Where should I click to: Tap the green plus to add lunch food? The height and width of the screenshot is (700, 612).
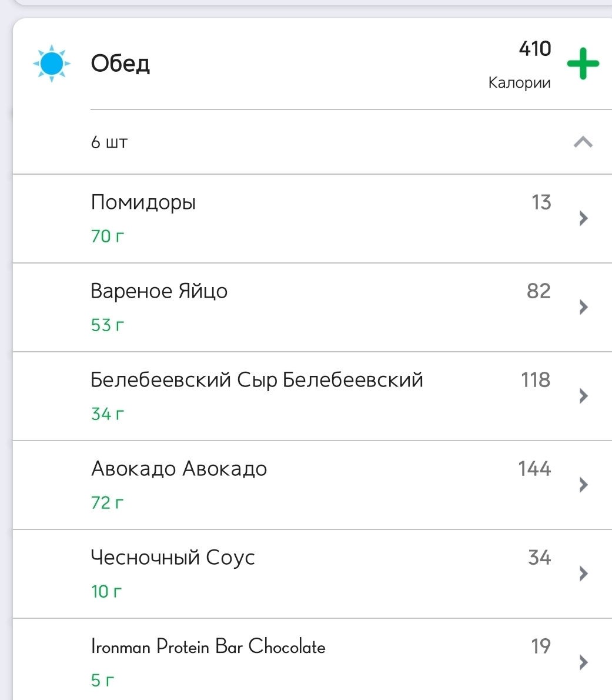tap(583, 64)
